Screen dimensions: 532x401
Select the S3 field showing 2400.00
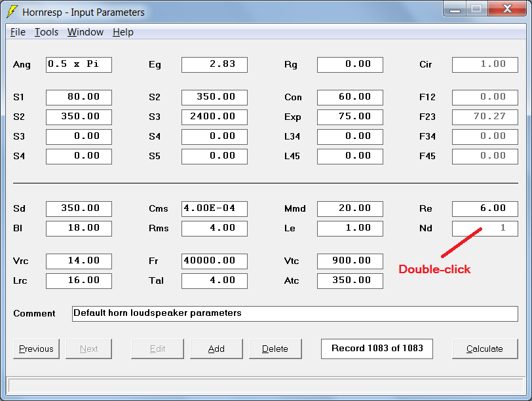pyautogui.click(x=214, y=117)
